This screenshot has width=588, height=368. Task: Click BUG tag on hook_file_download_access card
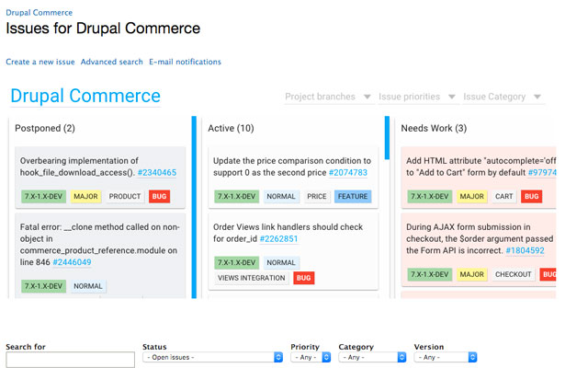click(x=159, y=196)
